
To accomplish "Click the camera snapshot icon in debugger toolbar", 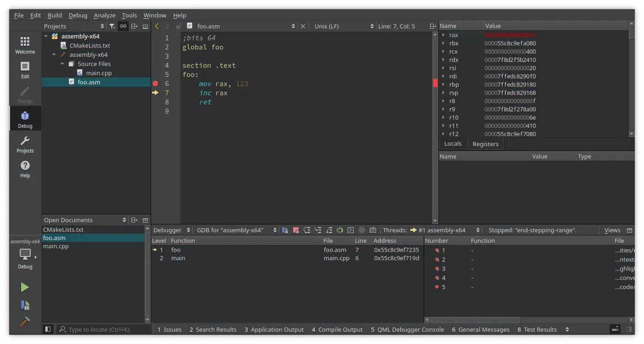I will coord(373,230).
